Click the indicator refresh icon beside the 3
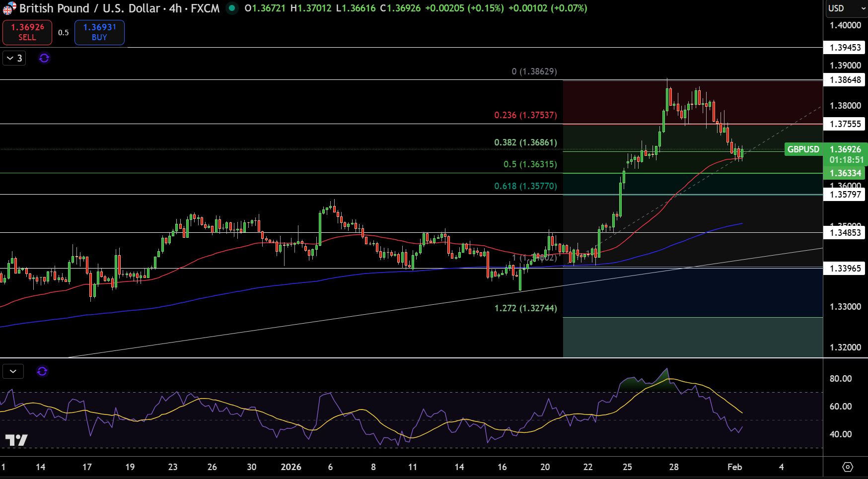 point(44,58)
